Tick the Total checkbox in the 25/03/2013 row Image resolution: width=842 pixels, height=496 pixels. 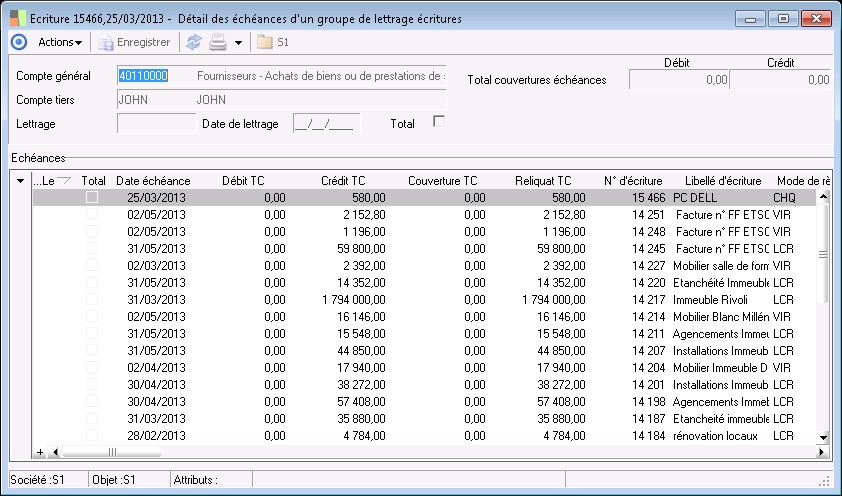click(92, 198)
